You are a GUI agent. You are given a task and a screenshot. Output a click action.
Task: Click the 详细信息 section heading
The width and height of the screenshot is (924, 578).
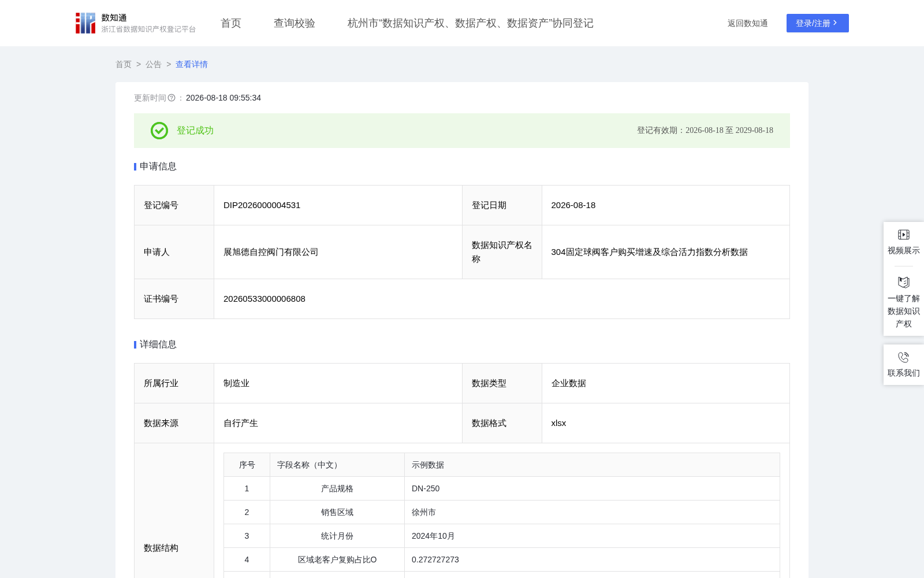pyautogui.click(x=158, y=344)
